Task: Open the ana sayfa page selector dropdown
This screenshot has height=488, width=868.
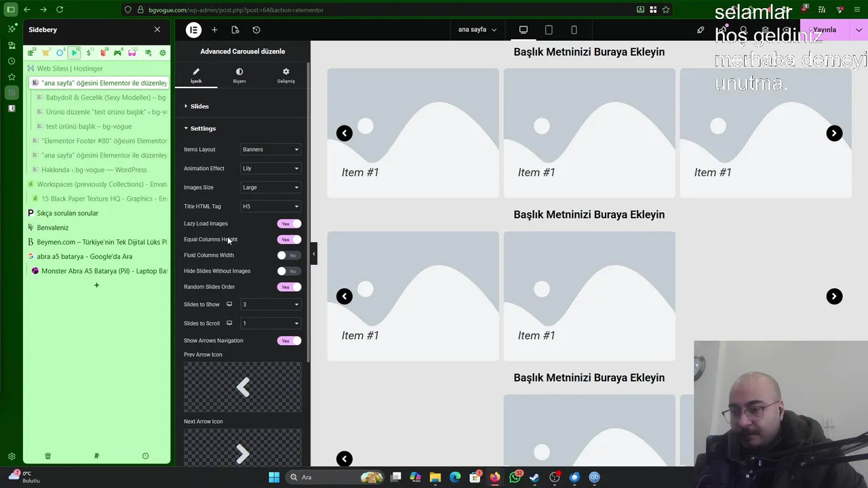Action: coord(477,30)
